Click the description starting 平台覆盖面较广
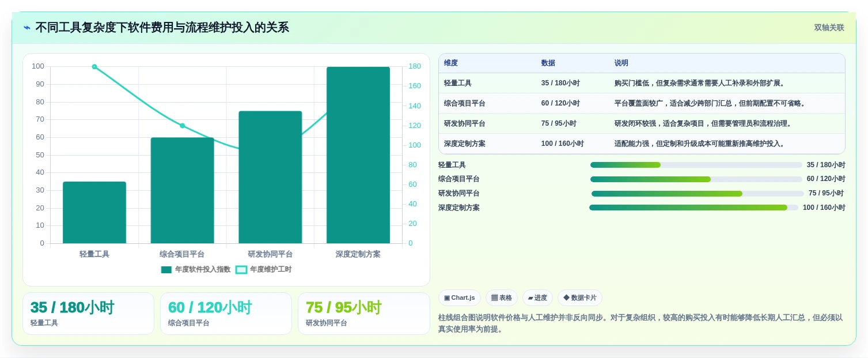Screen dimensions: 868x358 pyautogui.click(x=710, y=103)
